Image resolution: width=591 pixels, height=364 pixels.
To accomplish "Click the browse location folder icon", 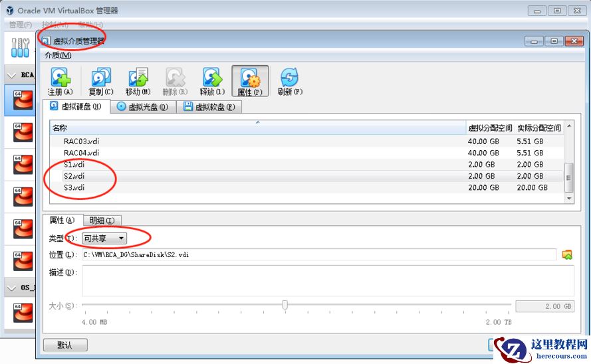I will click(567, 255).
